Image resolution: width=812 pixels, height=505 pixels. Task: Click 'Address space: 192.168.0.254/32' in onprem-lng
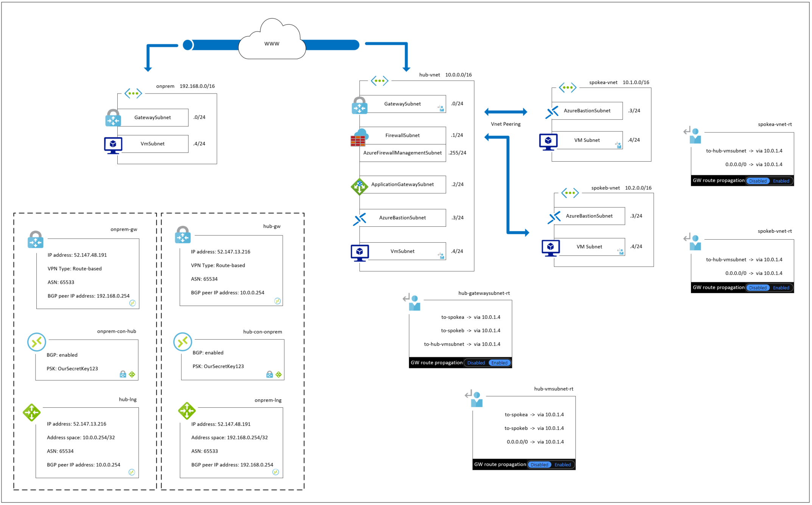230,438
